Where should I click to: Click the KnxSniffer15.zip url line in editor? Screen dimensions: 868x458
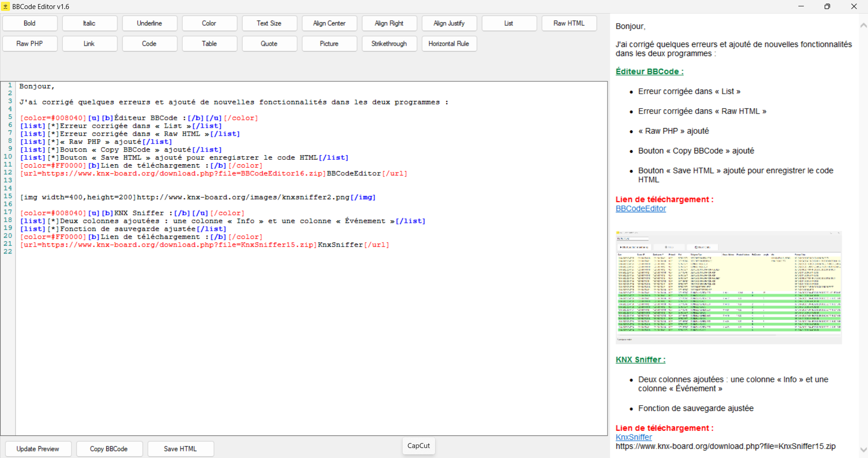click(x=204, y=245)
